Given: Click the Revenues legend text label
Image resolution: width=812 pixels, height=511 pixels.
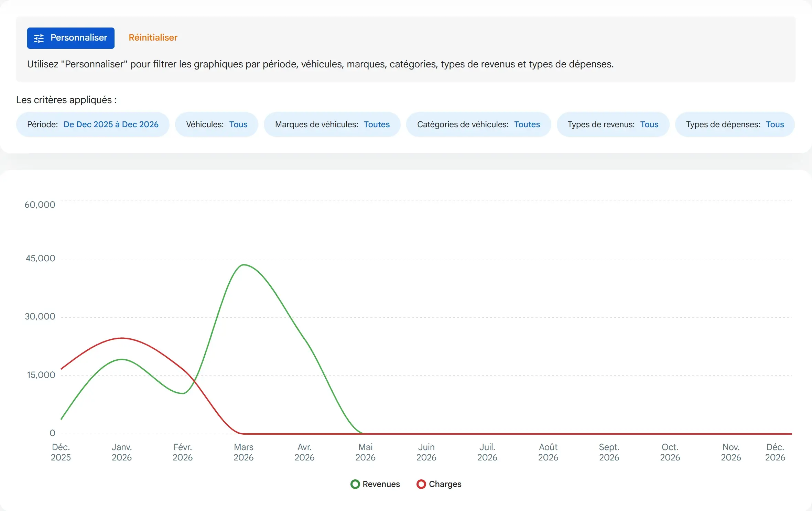Looking at the screenshot, I should coord(381,484).
